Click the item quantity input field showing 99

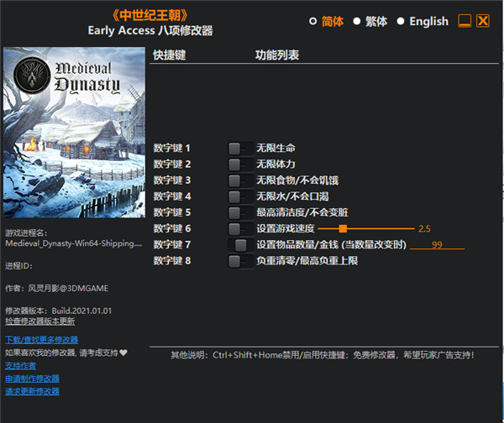click(437, 244)
